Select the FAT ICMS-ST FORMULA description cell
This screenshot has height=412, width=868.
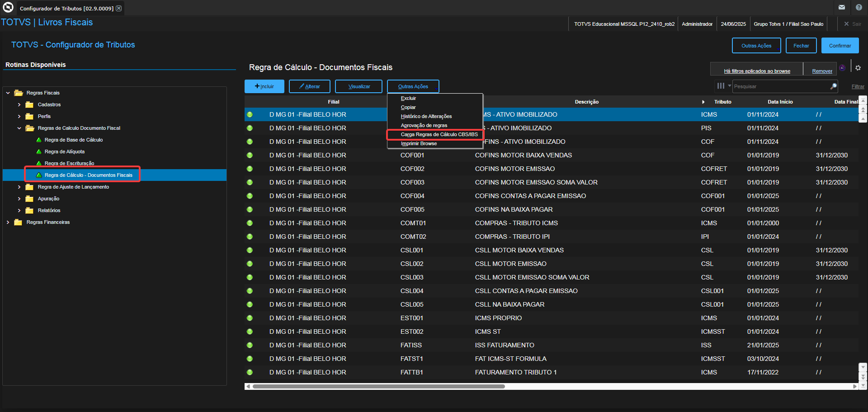[511, 359]
